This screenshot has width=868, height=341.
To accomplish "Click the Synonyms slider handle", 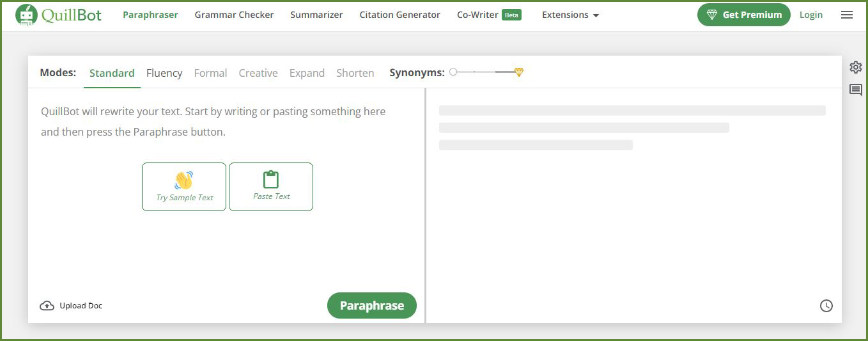I will click(453, 72).
